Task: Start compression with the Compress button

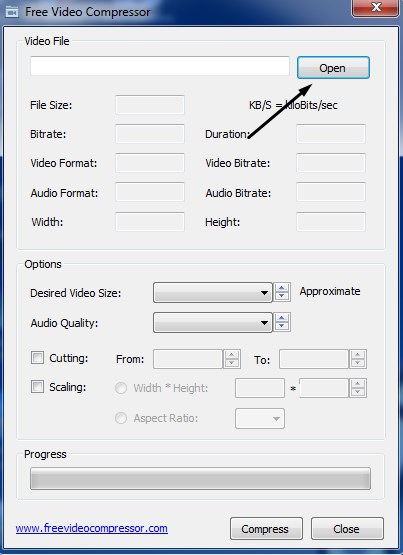Action: pyautogui.click(x=266, y=528)
